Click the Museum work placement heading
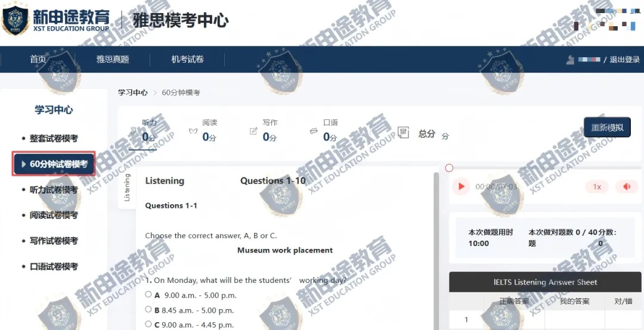 (x=285, y=250)
